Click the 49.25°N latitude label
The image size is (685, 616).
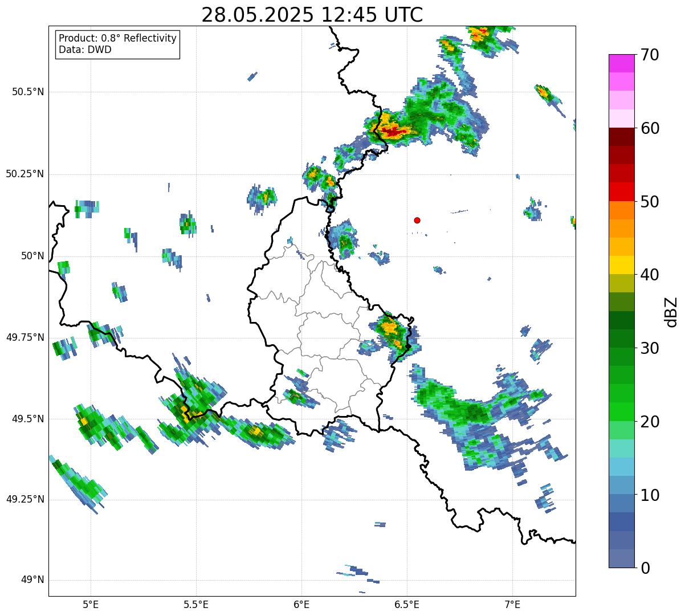point(25,500)
